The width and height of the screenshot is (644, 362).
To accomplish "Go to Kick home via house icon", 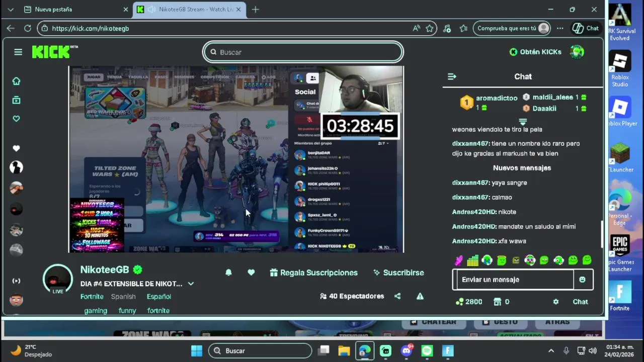I will click(16, 81).
